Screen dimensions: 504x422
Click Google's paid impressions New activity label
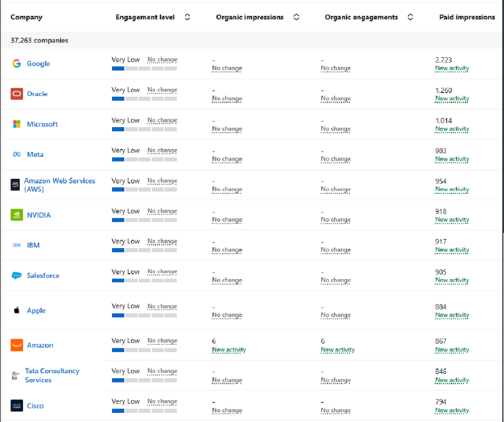tap(452, 68)
